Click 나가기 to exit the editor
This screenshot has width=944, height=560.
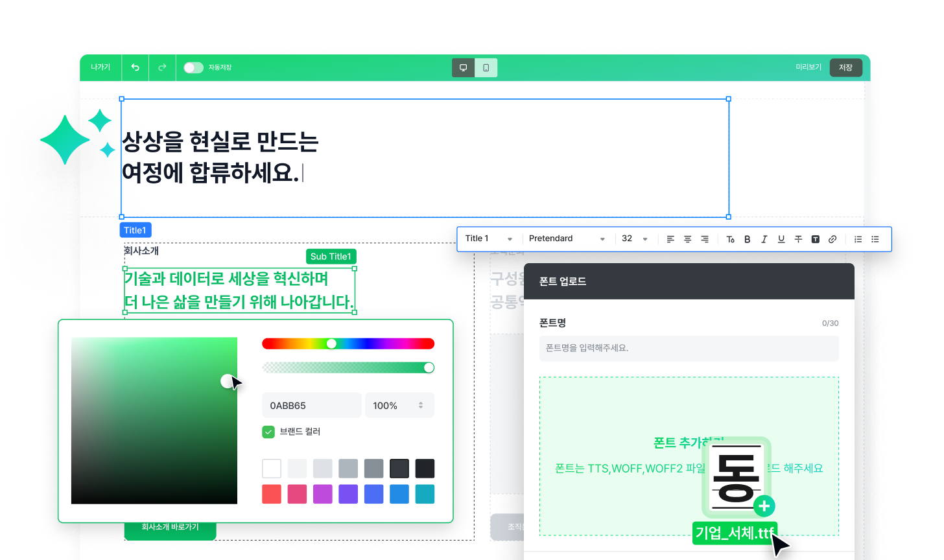100,67
